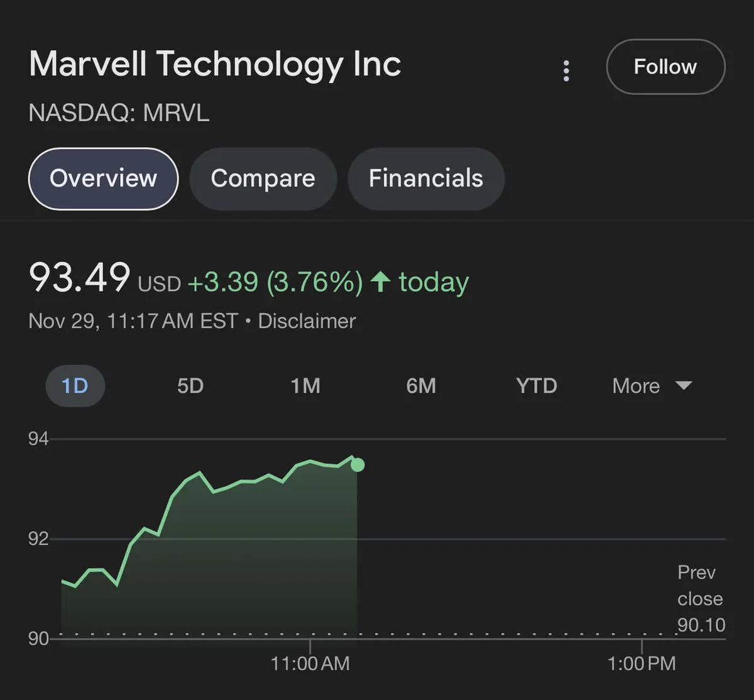Select the 5D time range

point(190,385)
